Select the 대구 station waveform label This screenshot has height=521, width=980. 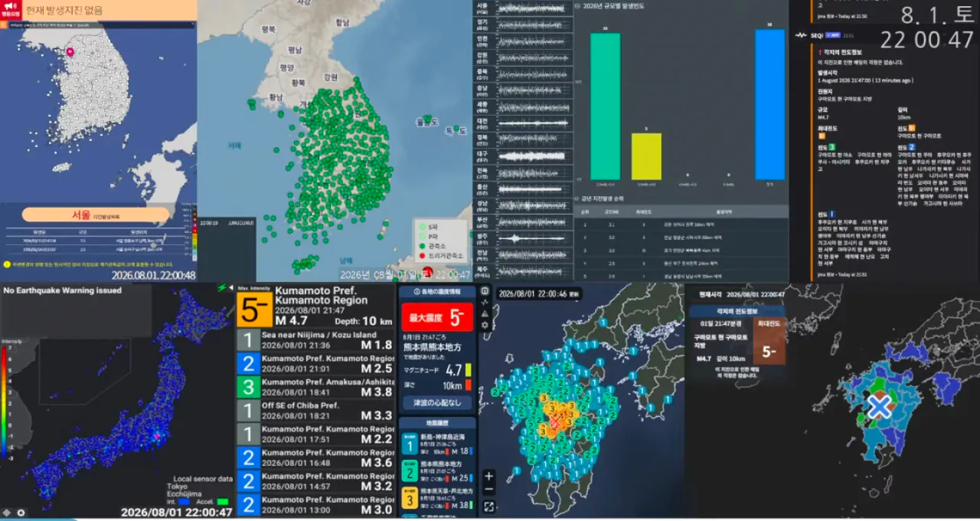click(482, 156)
